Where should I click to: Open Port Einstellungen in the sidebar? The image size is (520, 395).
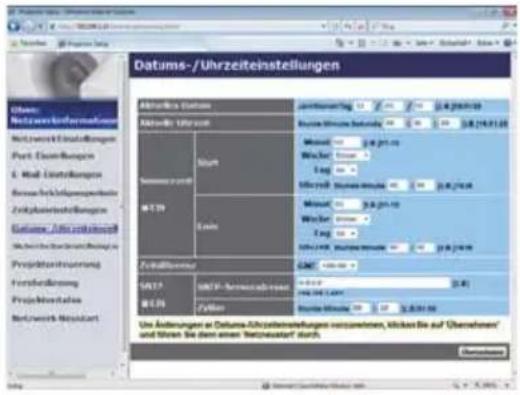(x=53, y=156)
